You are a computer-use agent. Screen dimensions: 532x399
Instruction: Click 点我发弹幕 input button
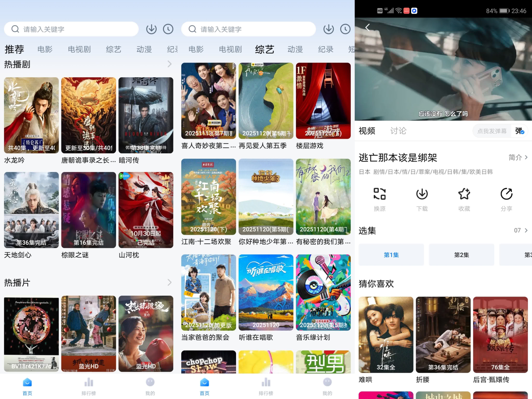(x=492, y=131)
